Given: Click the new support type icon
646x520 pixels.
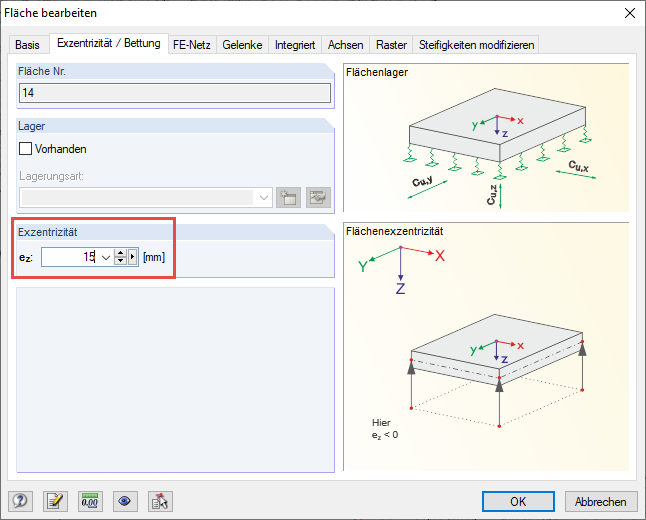Looking at the screenshot, I should [x=288, y=197].
